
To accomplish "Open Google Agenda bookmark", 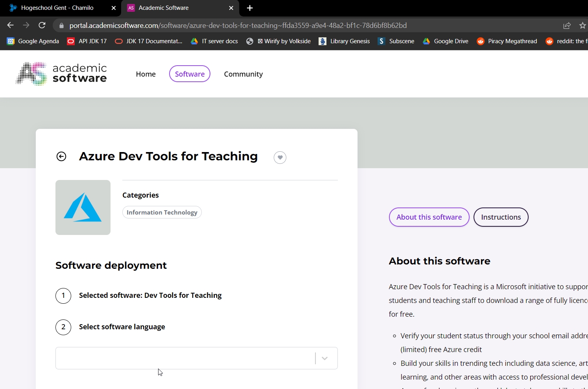I will (33, 41).
